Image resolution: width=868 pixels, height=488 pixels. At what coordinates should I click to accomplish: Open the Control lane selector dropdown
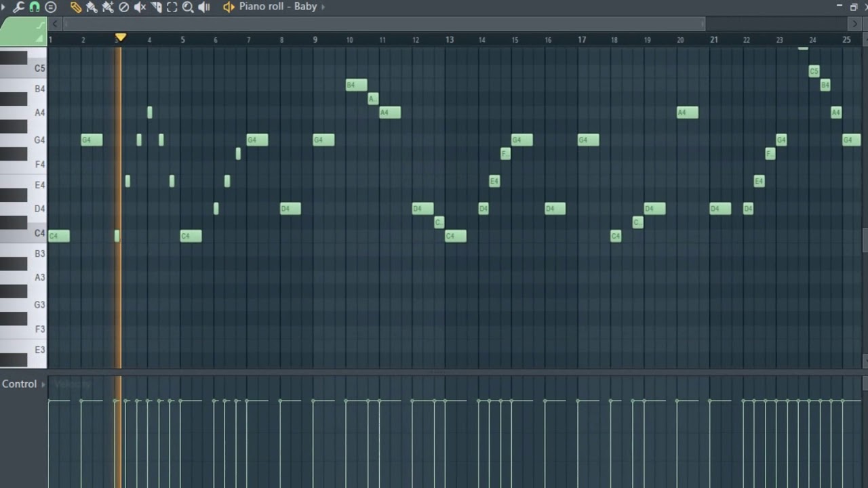pyautogui.click(x=23, y=384)
